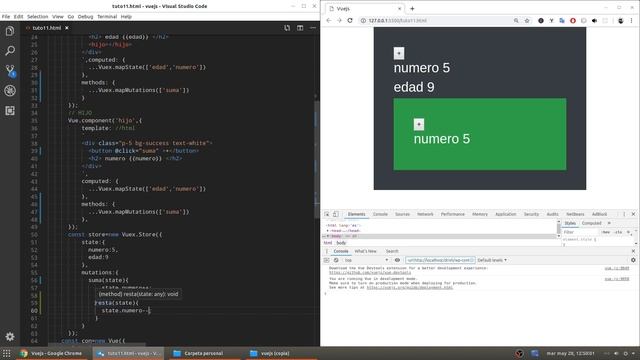Select the inspect element tool in DevTools
The height and width of the screenshot is (360, 640).
click(x=327, y=214)
